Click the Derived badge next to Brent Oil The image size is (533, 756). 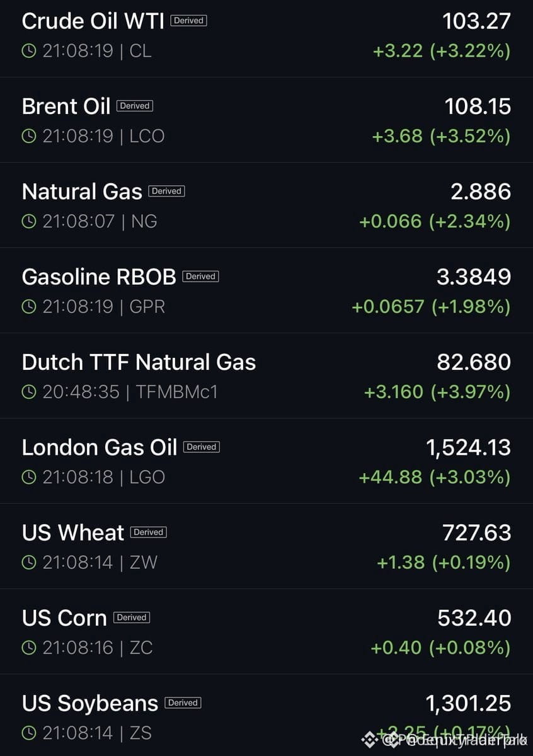tap(135, 106)
